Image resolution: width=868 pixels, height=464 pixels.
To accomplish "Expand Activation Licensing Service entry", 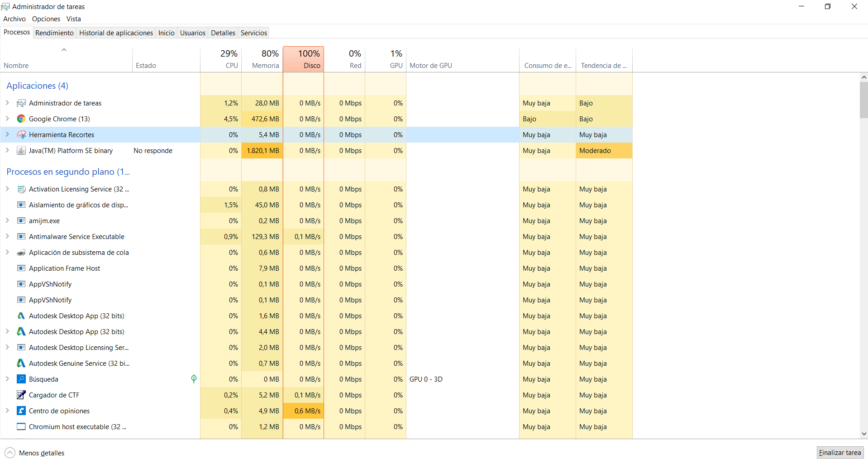I will [7, 189].
